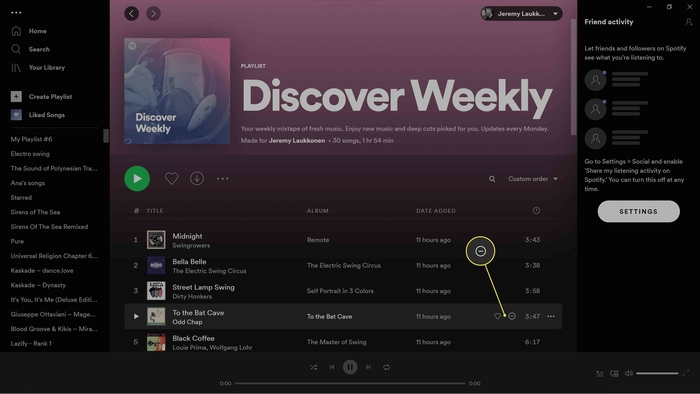Click SETTINGS button in Friend activity

[x=638, y=211]
